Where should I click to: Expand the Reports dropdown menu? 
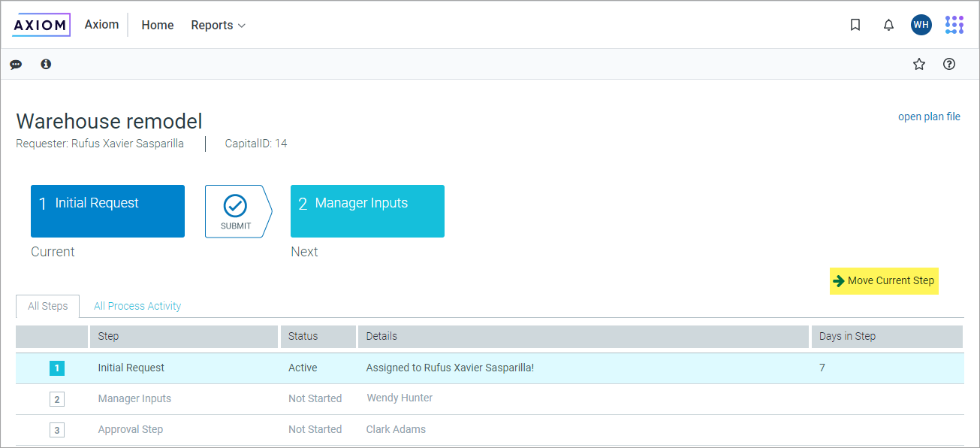pos(218,26)
